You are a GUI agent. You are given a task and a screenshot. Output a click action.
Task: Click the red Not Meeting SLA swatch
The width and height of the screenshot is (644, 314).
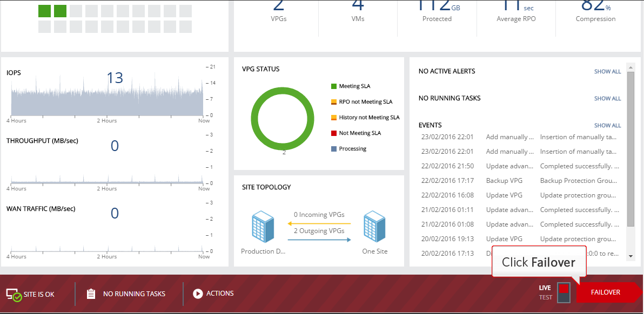click(334, 133)
